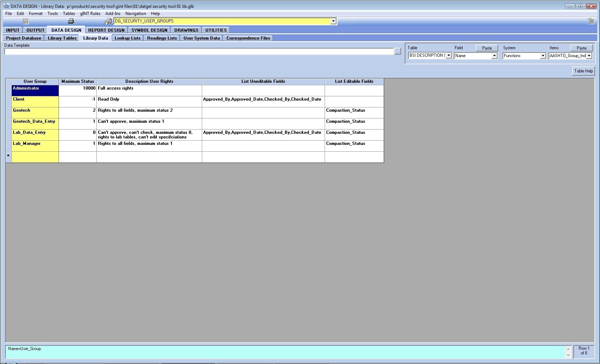
Task: Click the Paste button next to Items
Action: pos(581,48)
